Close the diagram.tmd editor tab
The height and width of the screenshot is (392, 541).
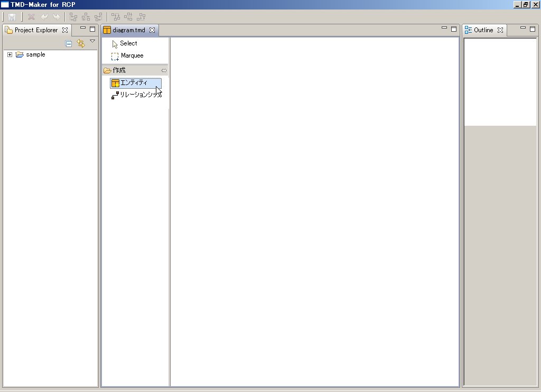pos(152,30)
